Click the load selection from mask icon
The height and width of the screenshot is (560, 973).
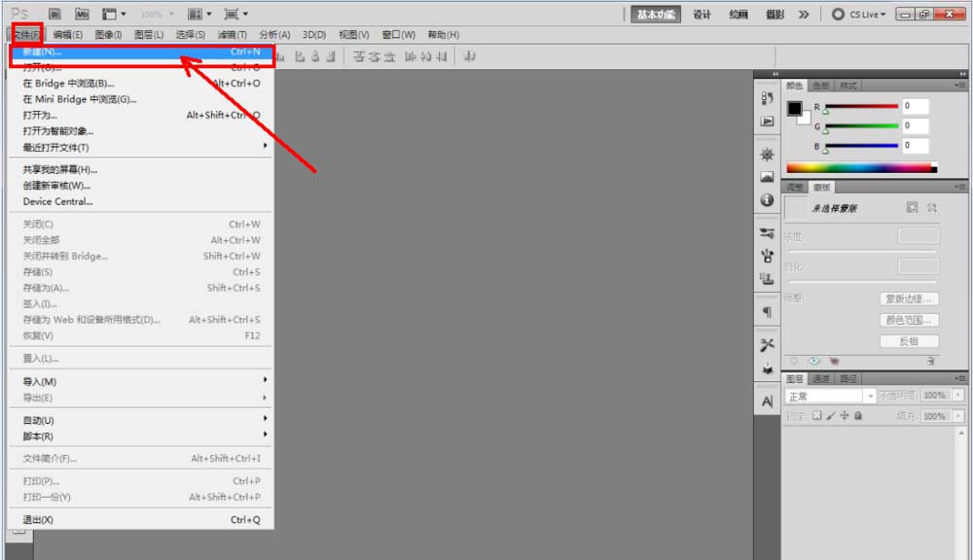coord(794,361)
